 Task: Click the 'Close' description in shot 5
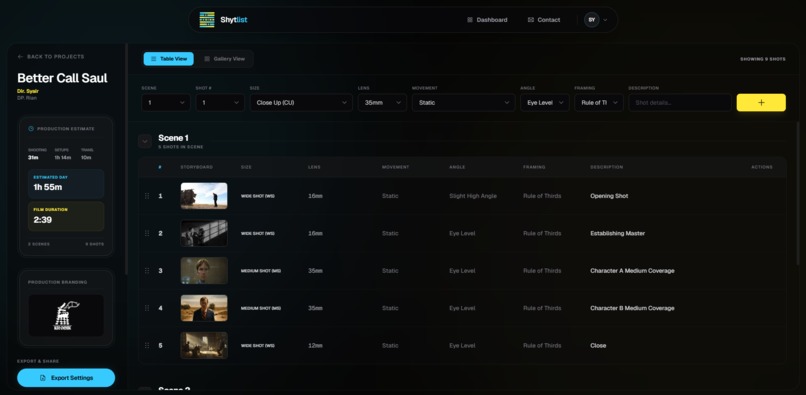(x=598, y=346)
